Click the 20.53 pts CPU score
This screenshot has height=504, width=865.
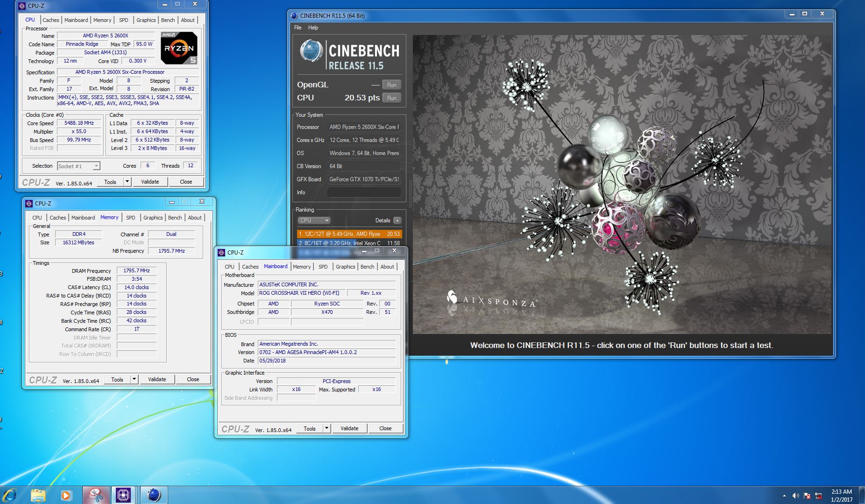[x=362, y=98]
